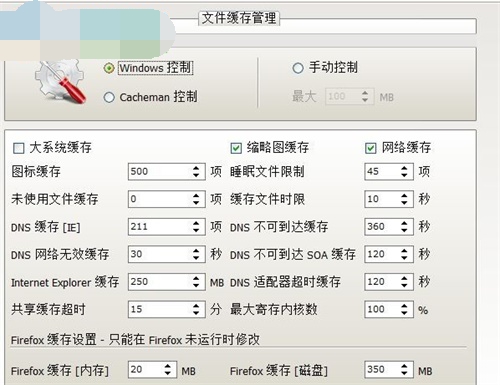
Task: Increase 未使用文件缓存 using the up arrow
Action: click(196, 196)
